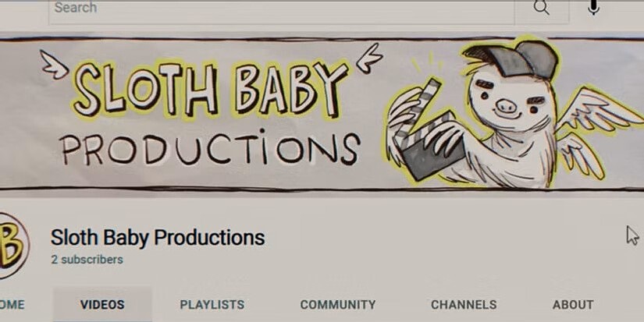View the ABOUT tab

(x=573, y=305)
